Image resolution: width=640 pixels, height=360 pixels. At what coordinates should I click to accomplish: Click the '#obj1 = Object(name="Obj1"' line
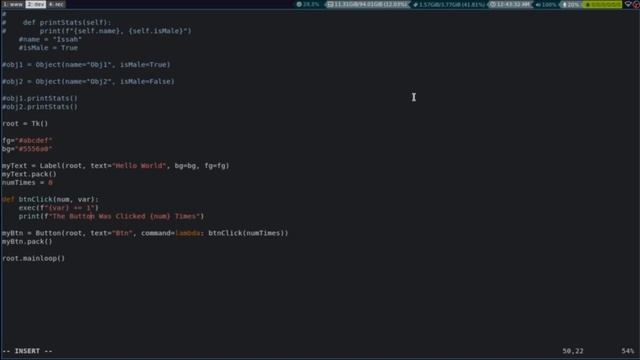point(86,65)
